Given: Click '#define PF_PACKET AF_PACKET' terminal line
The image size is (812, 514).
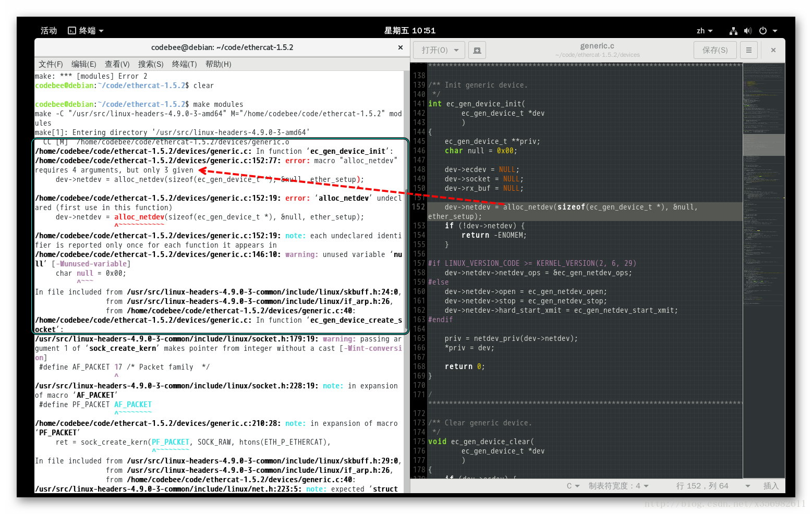Looking at the screenshot, I should click(x=95, y=405).
